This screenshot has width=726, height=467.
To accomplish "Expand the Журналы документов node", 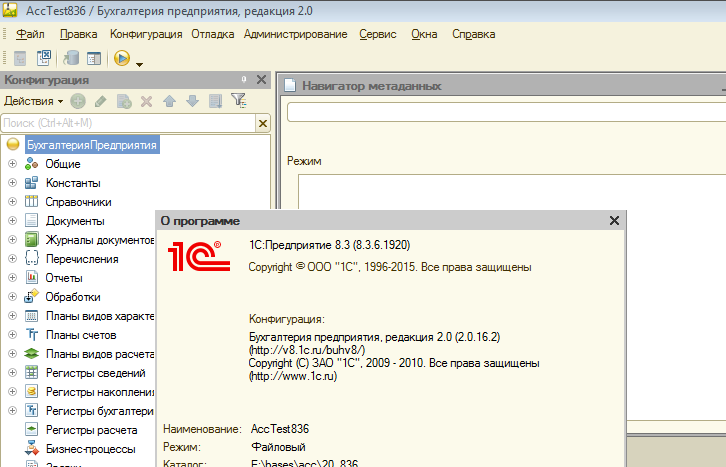I will point(13,240).
